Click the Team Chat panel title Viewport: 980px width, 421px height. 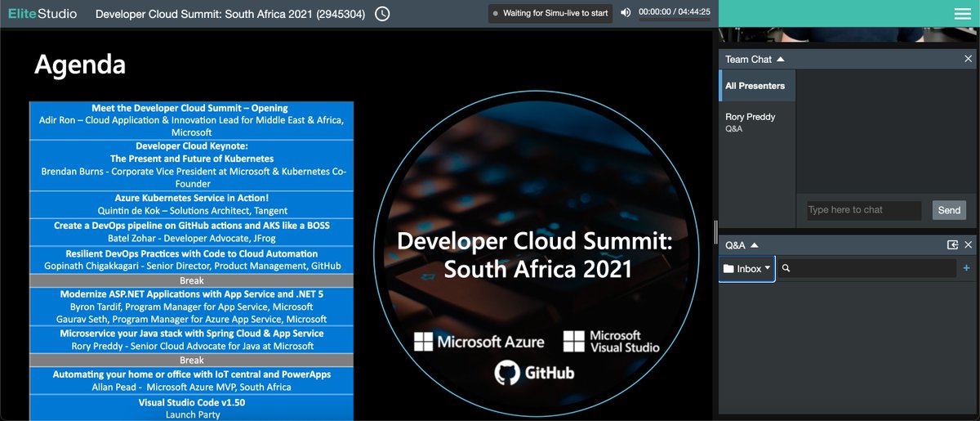[748, 60]
